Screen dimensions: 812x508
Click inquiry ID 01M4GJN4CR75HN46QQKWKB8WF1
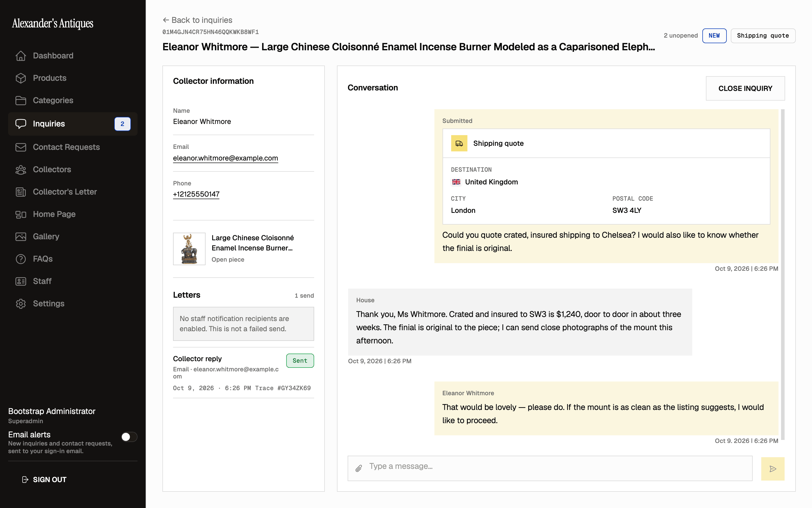[x=210, y=32]
